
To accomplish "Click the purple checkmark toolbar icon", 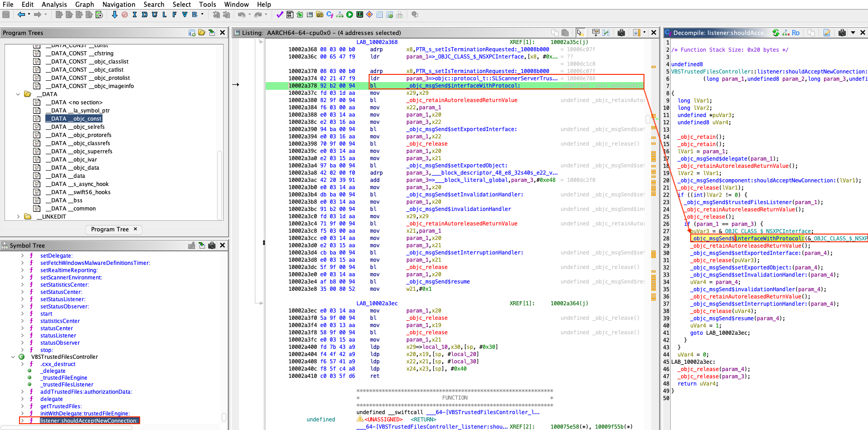I will point(279,15).
